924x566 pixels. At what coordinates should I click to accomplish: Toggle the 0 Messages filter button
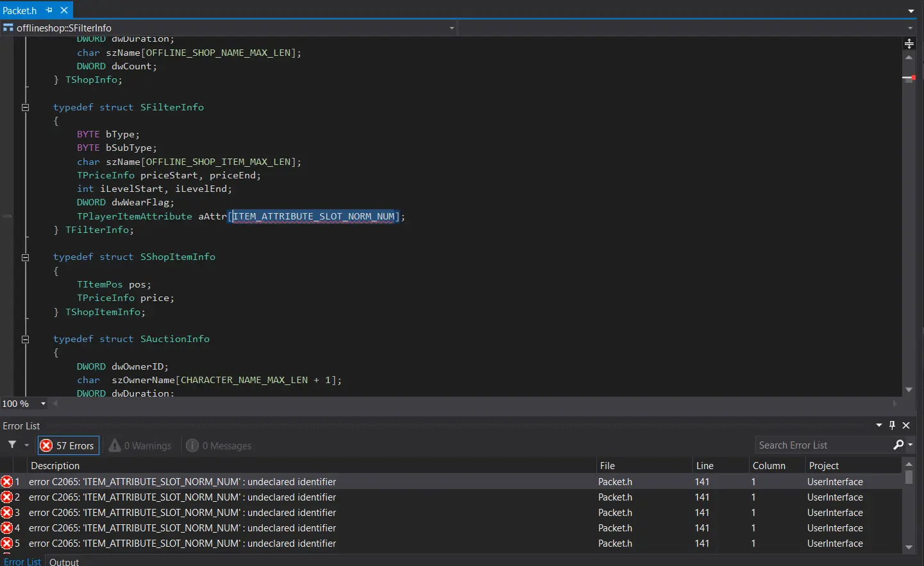[x=219, y=445]
